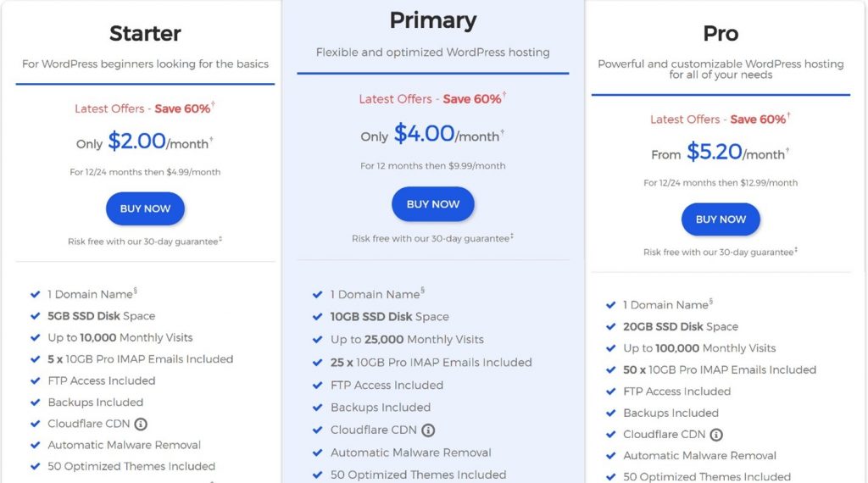This screenshot has width=868, height=483.
Task: Click the Cloudflare CDN info icon in Starter plan
Action: [141, 425]
